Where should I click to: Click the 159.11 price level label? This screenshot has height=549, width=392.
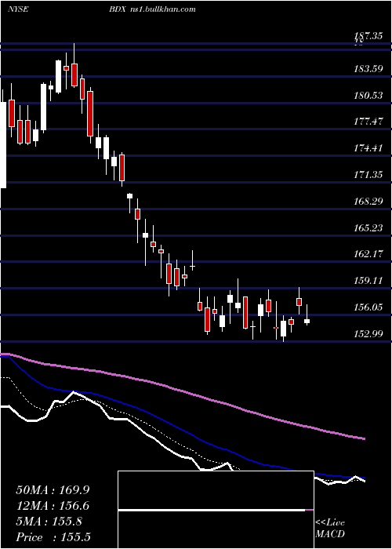(368, 281)
